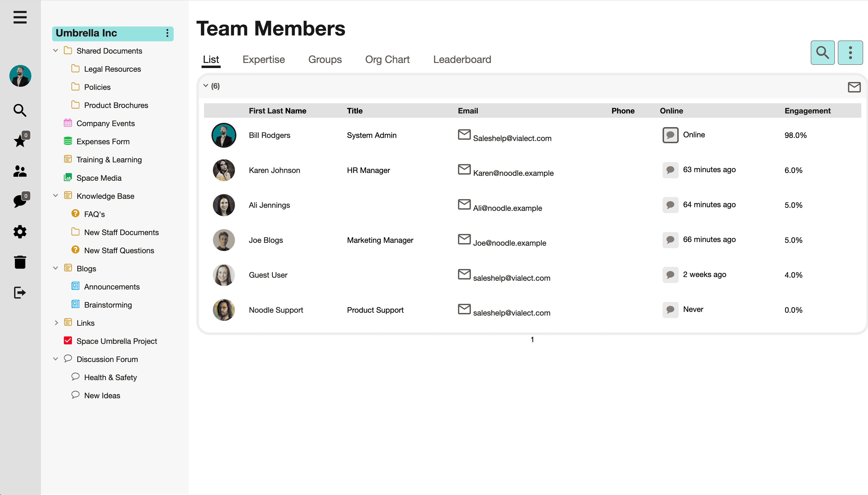Click the logout icon in sidebar
The width and height of the screenshot is (868, 495).
(20, 292)
